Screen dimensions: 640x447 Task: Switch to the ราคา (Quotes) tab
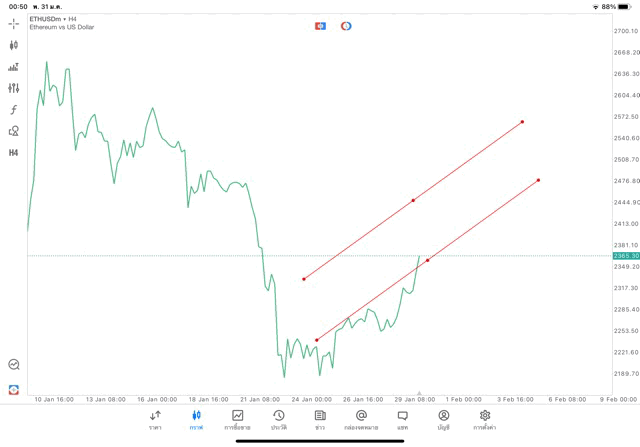click(x=155, y=420)
